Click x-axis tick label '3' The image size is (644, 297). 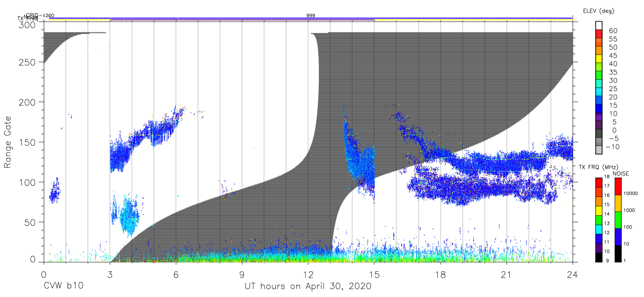[x=110, y=274]
